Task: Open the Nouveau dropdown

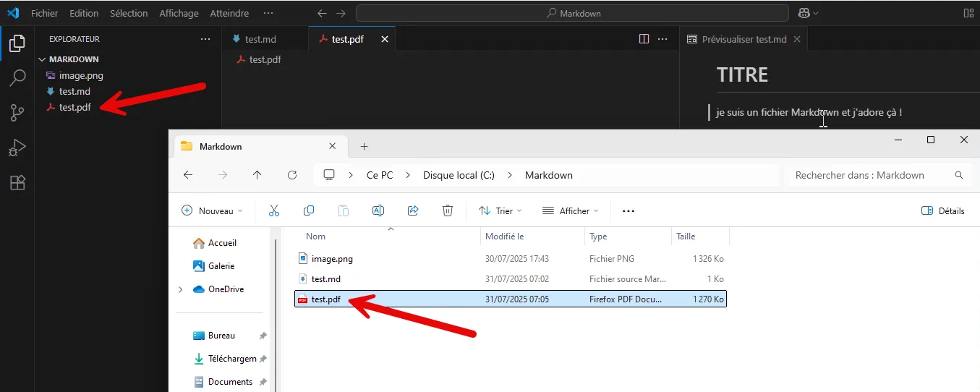Action: click(213, 210)
